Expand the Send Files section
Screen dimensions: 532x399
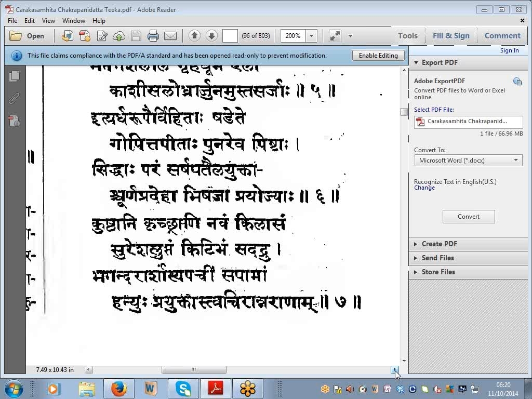437,258
